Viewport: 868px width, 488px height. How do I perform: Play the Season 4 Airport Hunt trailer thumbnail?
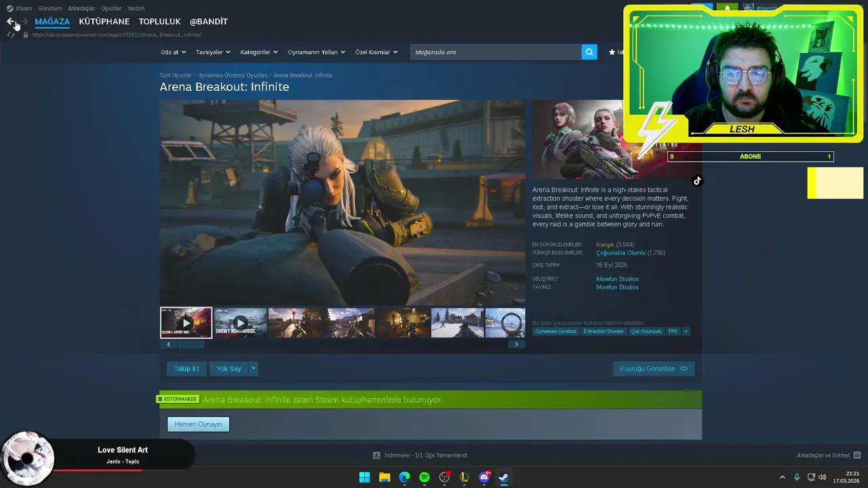pos(186,323)
